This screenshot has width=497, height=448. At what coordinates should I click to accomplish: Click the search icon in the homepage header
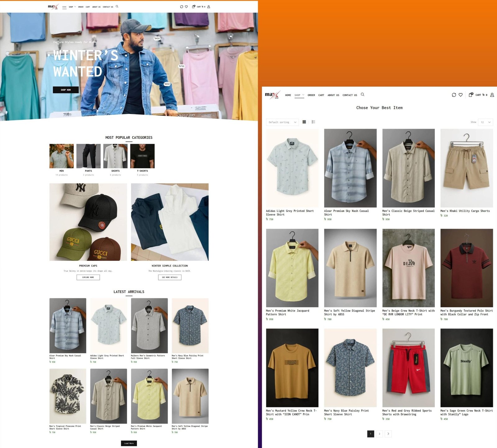click(x=117, y=6)
